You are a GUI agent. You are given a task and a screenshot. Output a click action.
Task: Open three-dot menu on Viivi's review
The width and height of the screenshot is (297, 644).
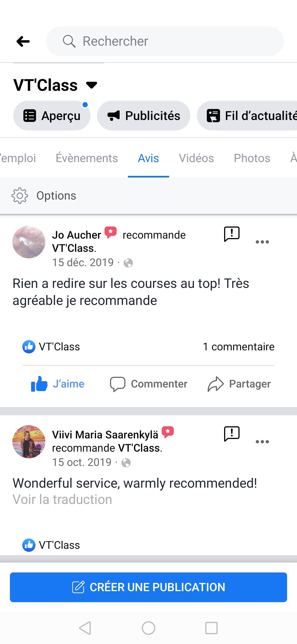pos(262,442)
